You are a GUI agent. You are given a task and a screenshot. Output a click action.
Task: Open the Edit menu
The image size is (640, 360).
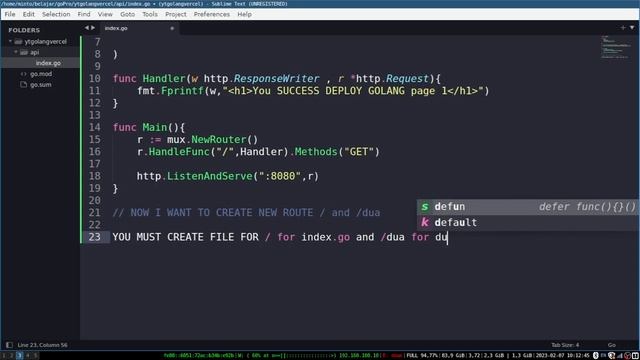pyautogui.click(x=29, y=14)
